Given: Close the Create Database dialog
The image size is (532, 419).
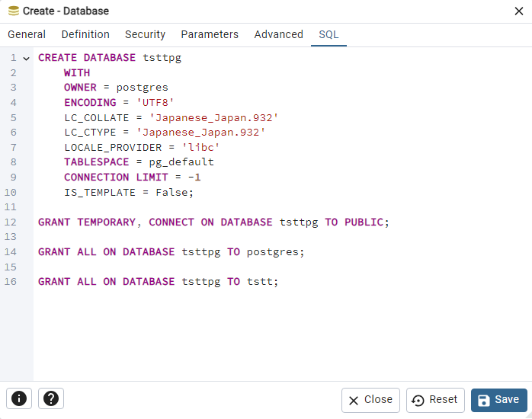Looking at the screenshot, I should point(519,11).
